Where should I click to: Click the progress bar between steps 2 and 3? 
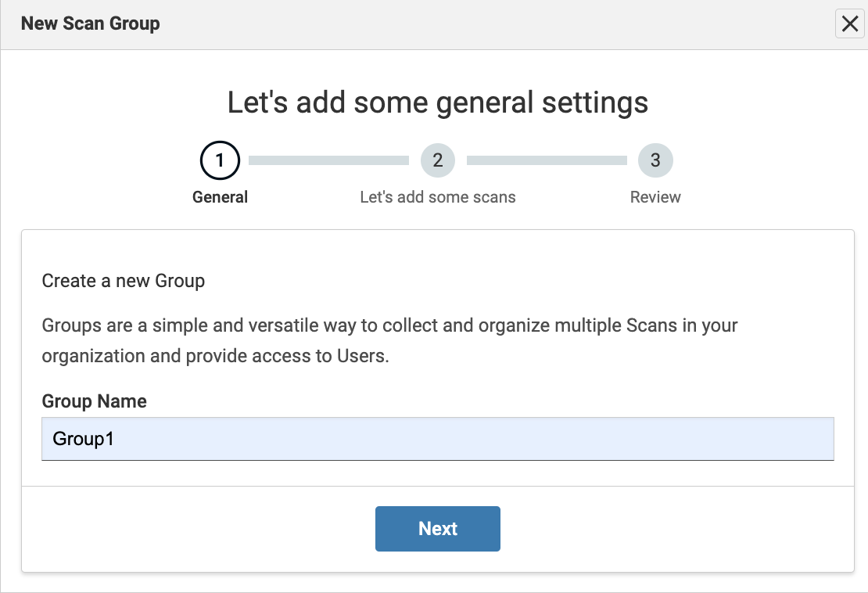pyautogui.click(x=546, y=160)
